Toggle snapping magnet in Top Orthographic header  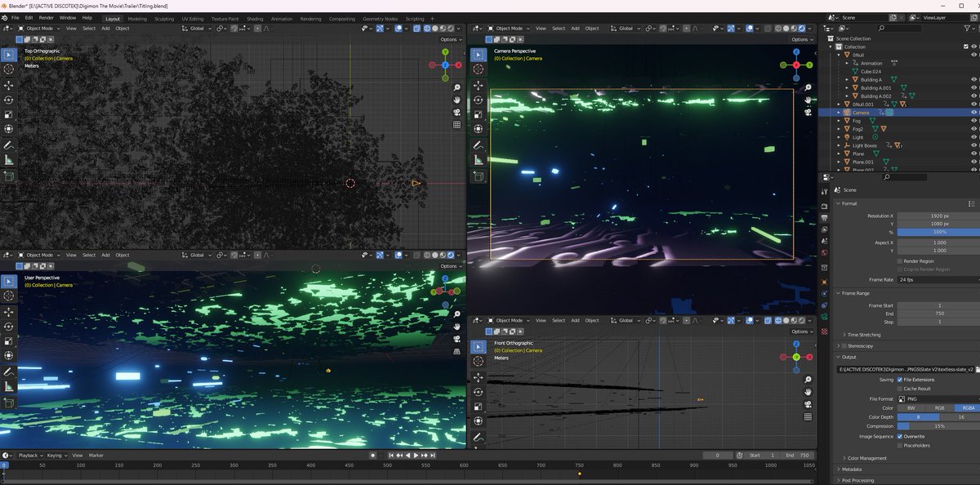pos(234,28)
